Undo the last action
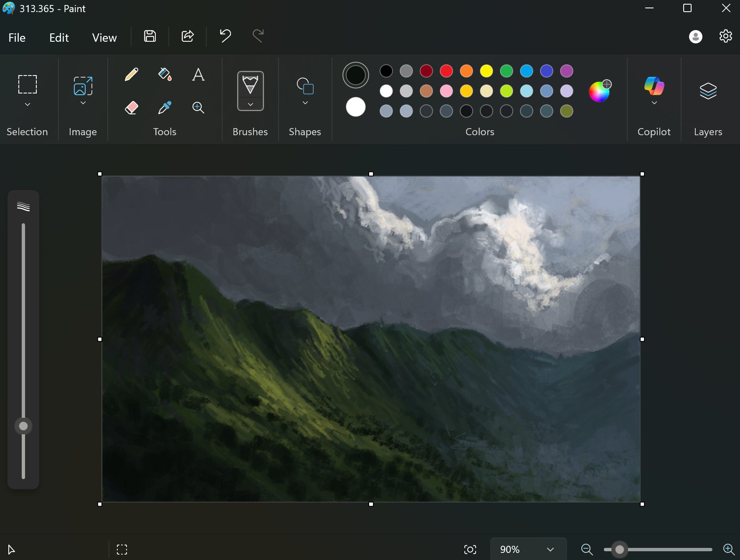Screen dimensions: 740x560 coord(226,36)
